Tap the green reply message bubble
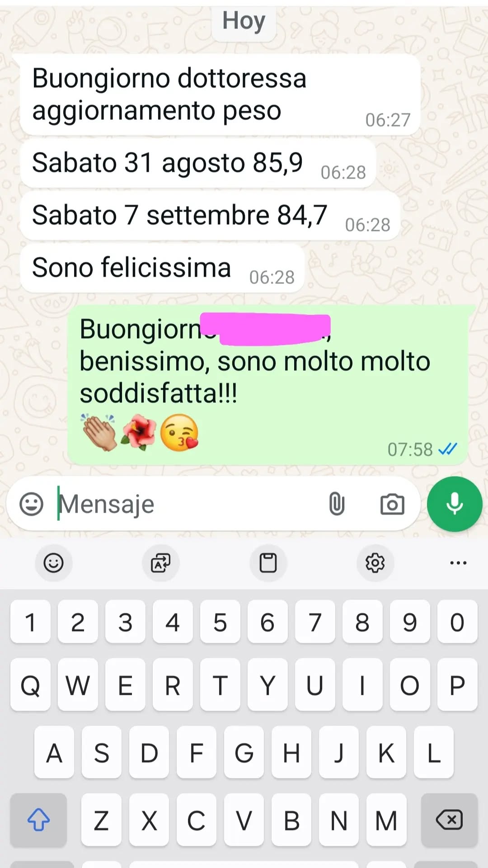Image resolution: width=488 pixels, height=868 pixels. click(268, 385)
